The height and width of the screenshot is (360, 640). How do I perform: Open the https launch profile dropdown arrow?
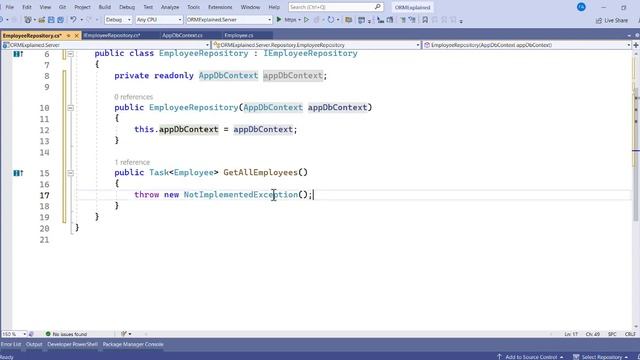pyautogui.click(x=299, y=20)
